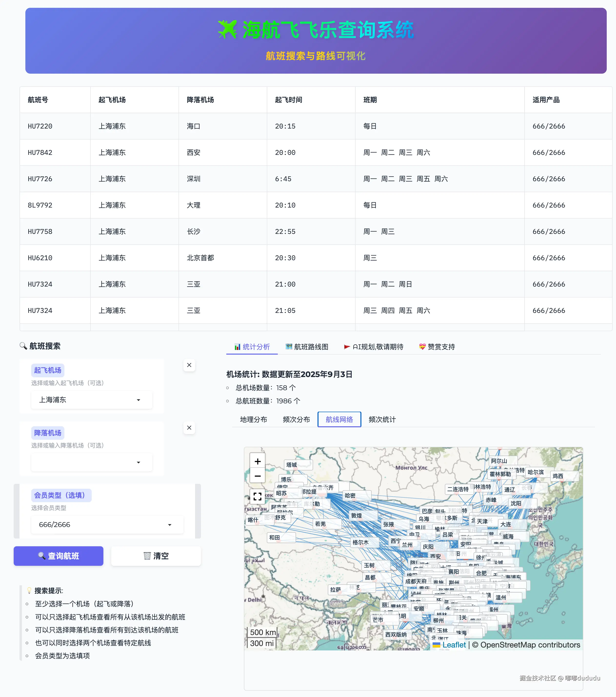Screen dimensions: 616x697
Task: Open the 赞赏支持 tab
Action: click(437, 347)
